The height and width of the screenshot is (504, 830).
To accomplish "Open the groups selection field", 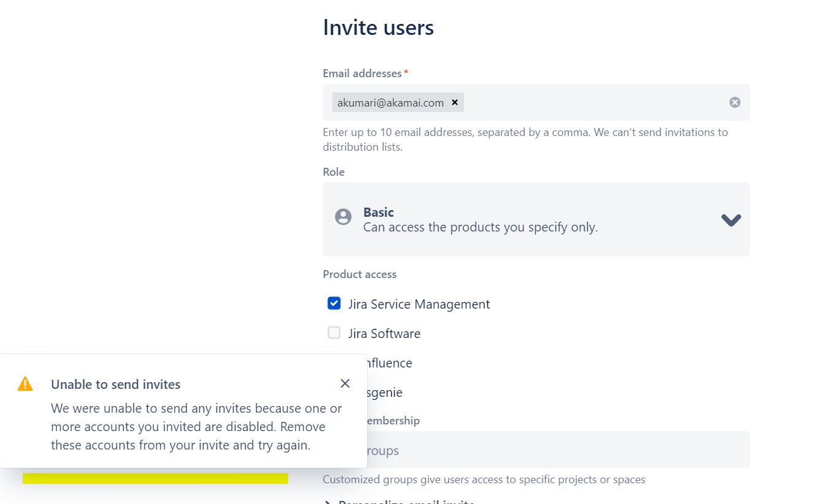I will click(x=536, y=449).
